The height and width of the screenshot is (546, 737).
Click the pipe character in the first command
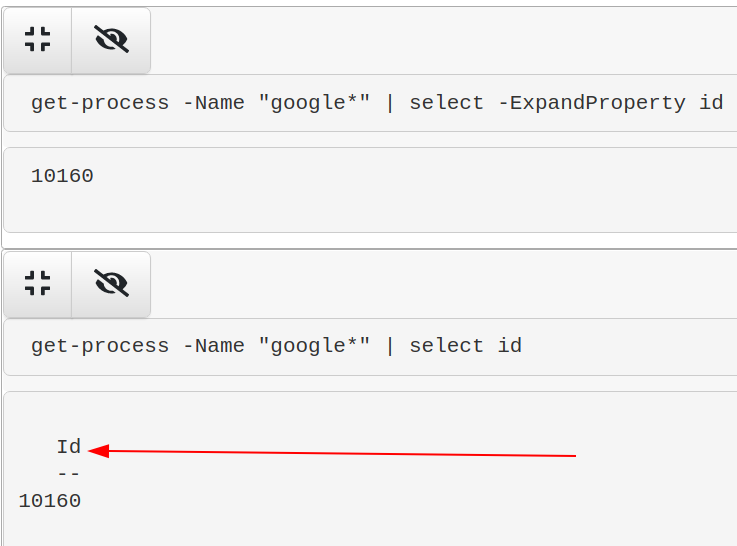click(390, 103)
